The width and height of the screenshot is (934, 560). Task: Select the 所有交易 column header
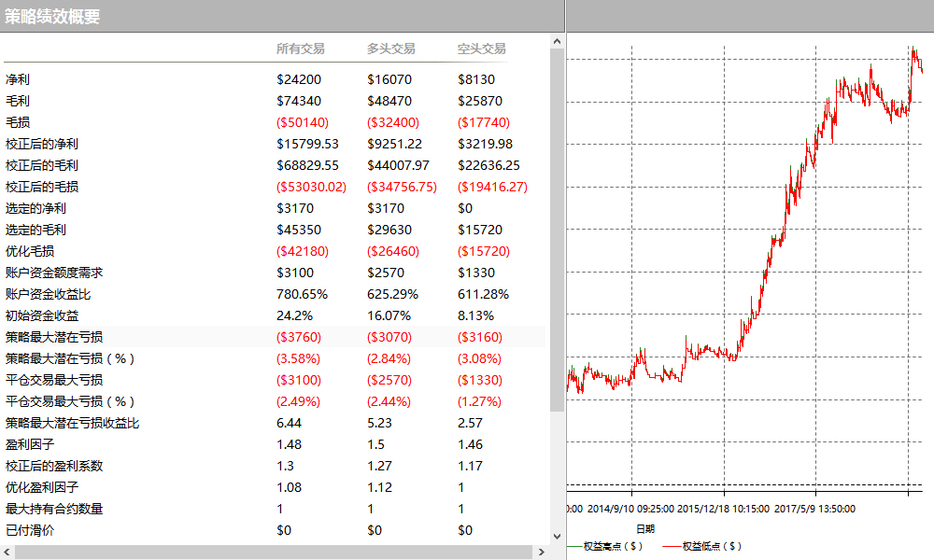click(300, 49)
